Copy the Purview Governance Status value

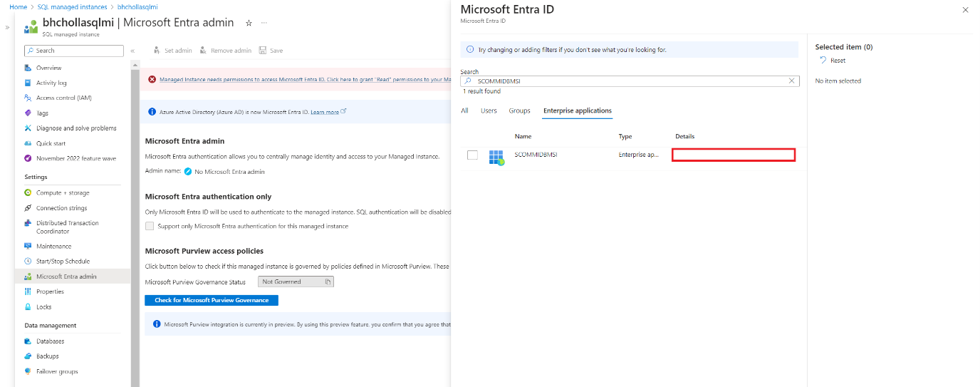328,282
